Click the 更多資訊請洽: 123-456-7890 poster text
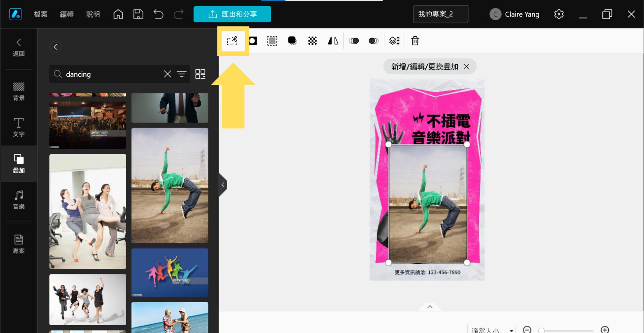This screenshot has height=333, width=644. pyautogui.click(x=427, y=272)
